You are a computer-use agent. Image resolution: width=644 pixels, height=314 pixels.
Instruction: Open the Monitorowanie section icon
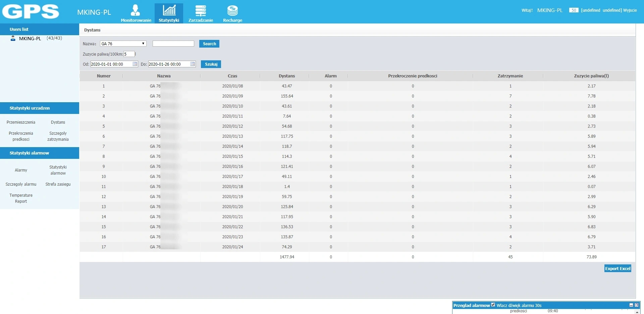coord(136,10)
